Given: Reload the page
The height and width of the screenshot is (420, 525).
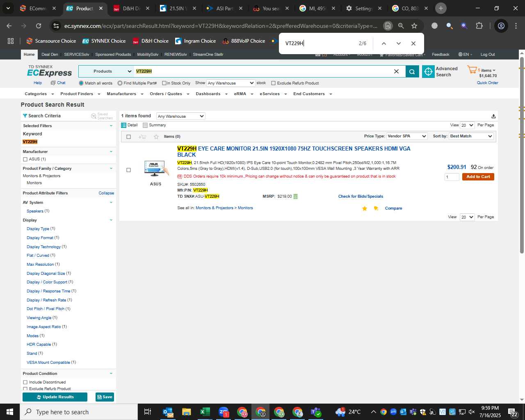Looking at the screenshot, I should coord(39,26).
